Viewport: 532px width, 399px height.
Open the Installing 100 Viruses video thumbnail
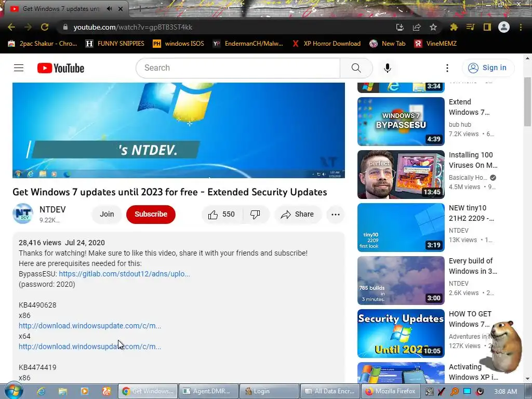401,175
